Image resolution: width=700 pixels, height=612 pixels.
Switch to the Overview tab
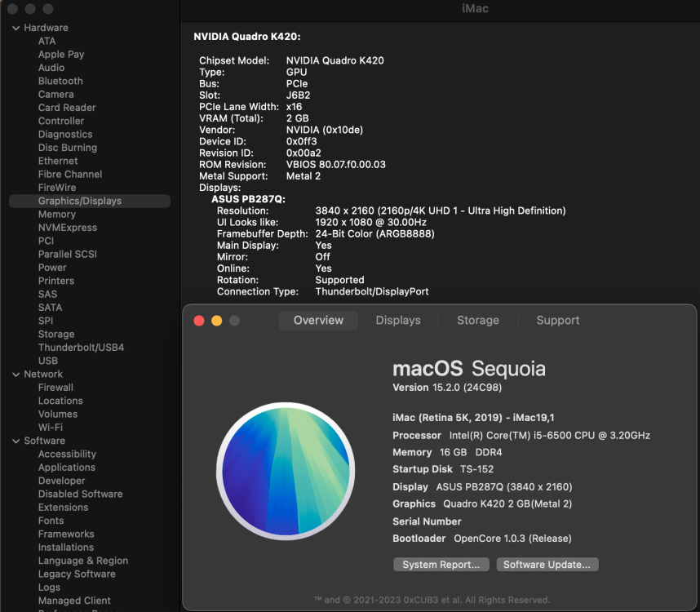(x=318, y=321)
